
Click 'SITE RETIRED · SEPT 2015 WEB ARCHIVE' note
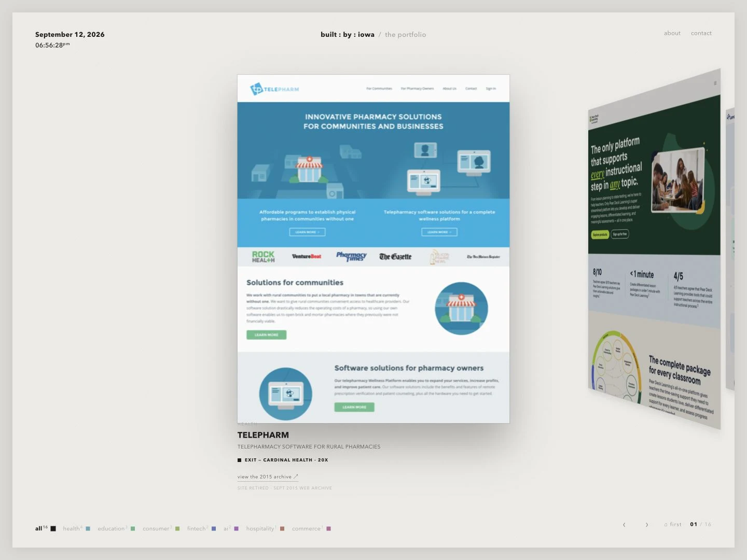coord(284,488)
